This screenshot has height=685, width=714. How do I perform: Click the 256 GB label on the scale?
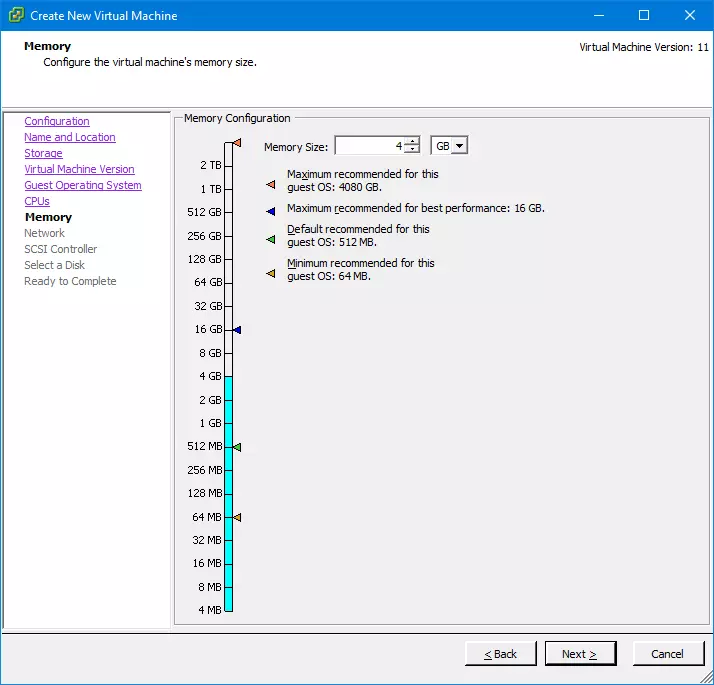click(204, 236)
